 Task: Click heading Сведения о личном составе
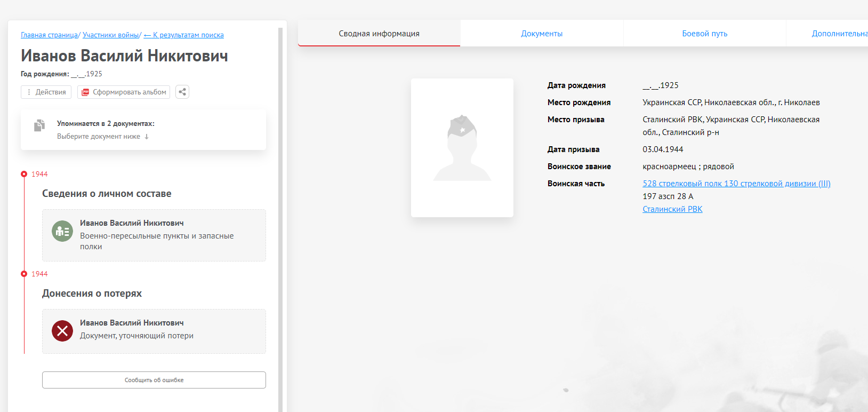click(x=107, y=194)
